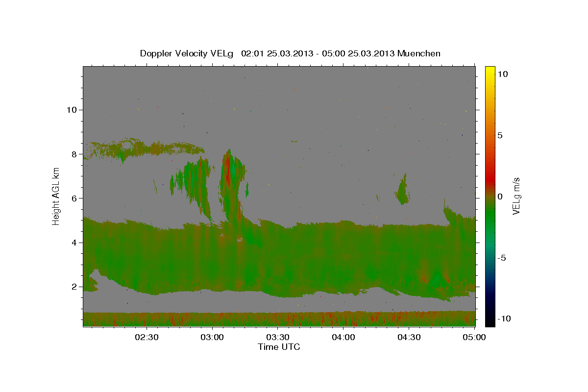
Task: Click the small isolated cloud near 04:27
Action: tap(403, 190)
